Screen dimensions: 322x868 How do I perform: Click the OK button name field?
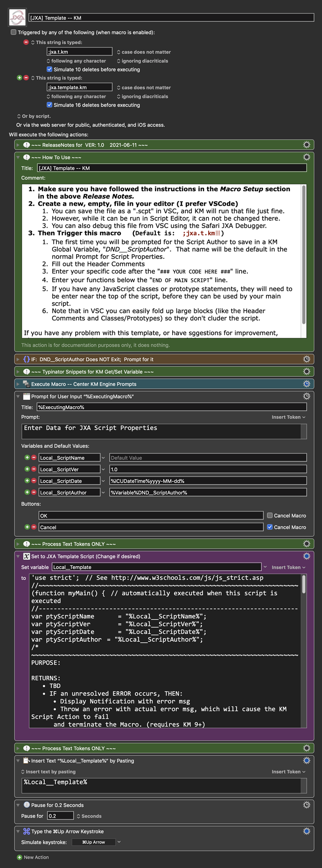coord(151,515)
